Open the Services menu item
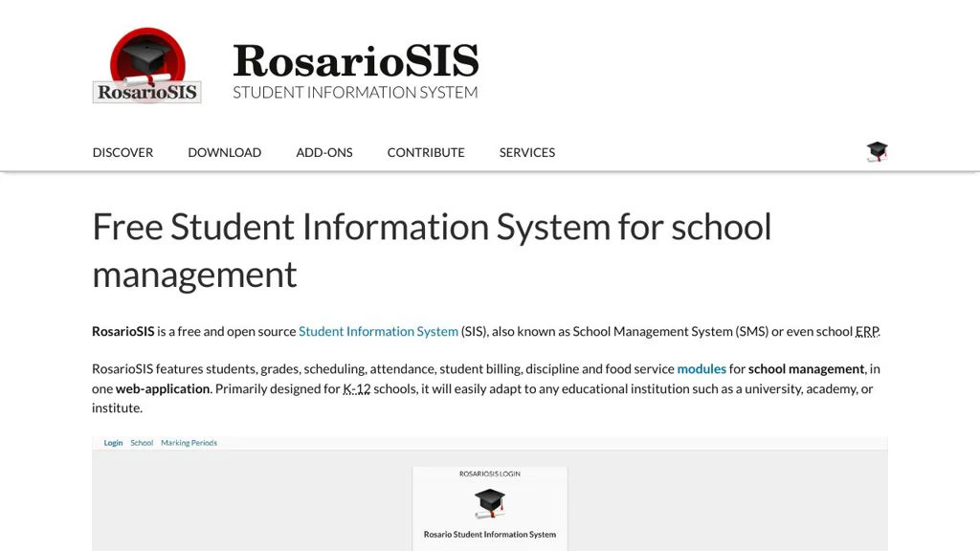Screen dimensions: 980x551 (527, 152)
